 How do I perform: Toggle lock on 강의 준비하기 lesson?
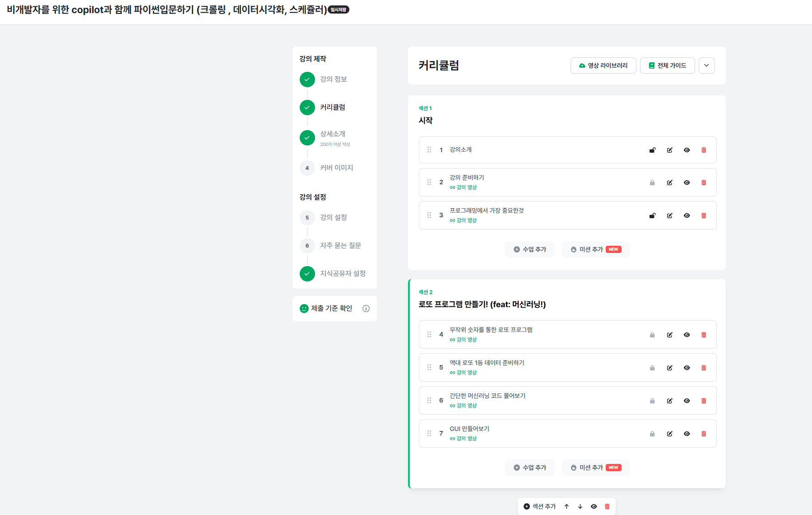tap(652, 183)
